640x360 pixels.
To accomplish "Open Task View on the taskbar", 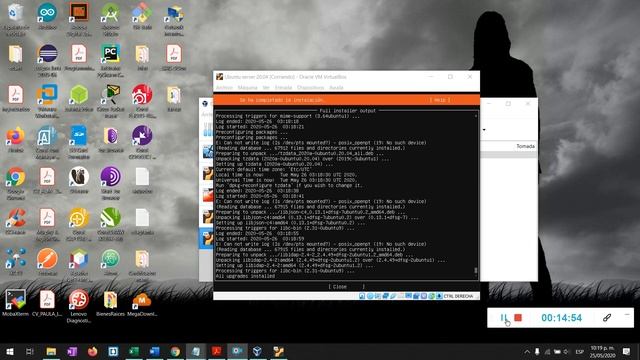I will point(30,351).
